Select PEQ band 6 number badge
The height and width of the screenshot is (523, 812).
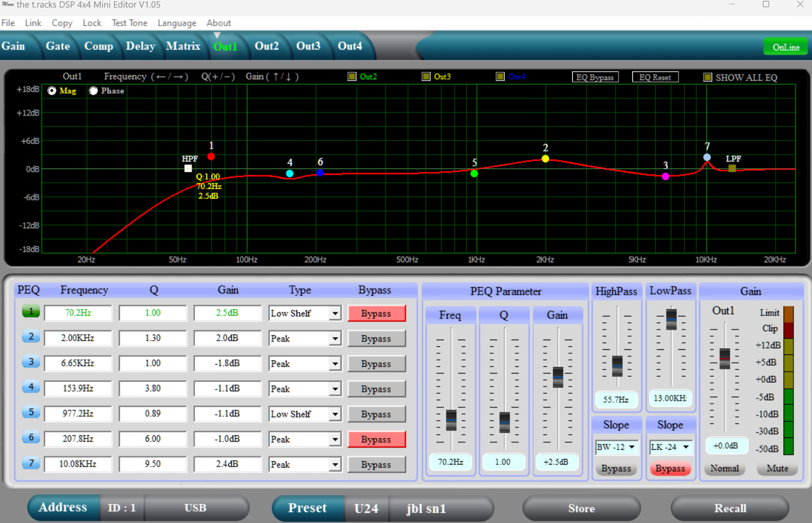coord(31,437)
